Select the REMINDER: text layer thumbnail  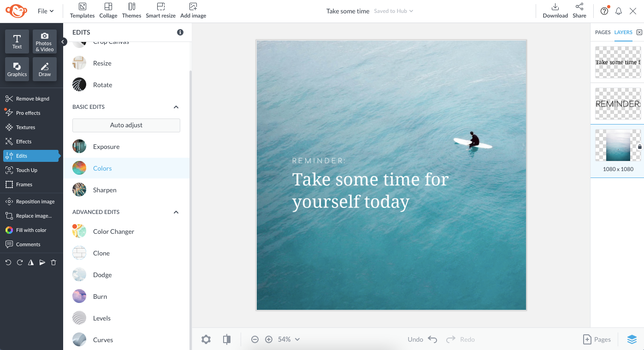(x=618, y=104)
